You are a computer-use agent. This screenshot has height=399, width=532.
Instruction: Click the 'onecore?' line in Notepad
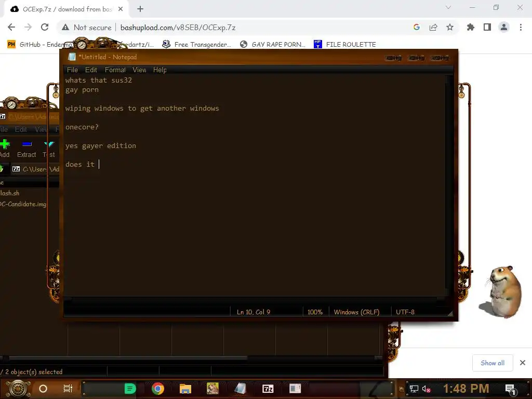pos(82,127)
